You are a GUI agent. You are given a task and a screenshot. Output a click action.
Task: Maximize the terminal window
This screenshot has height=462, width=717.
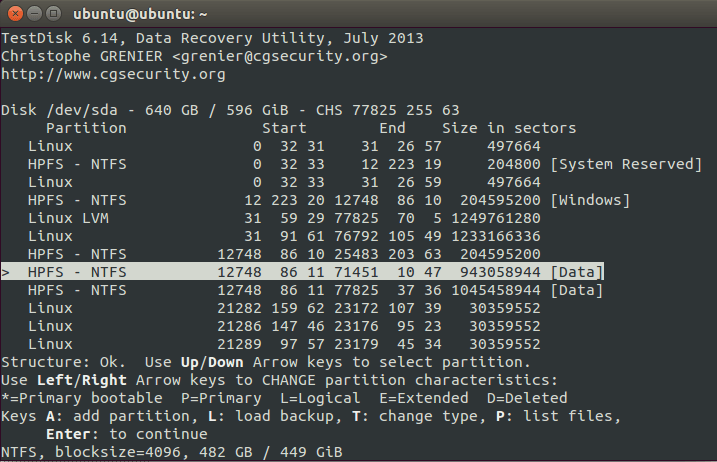pos(53,15)
